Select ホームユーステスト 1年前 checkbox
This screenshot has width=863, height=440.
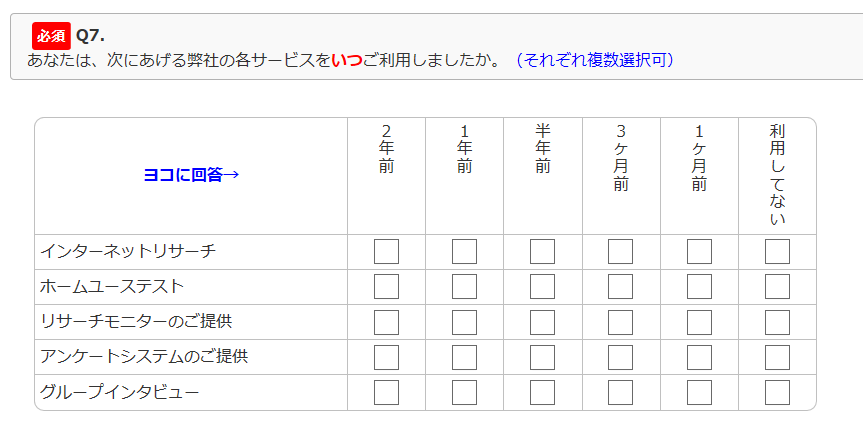(464, 287)
